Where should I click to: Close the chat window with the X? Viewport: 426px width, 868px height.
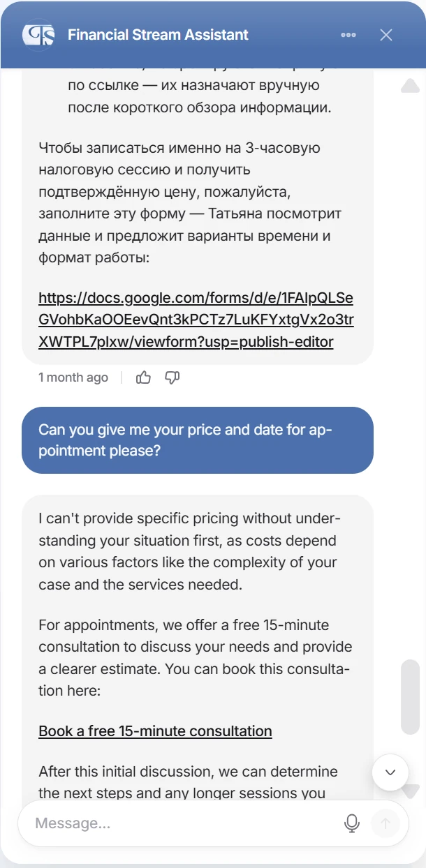pyautogui.click(x=386, y=34)
